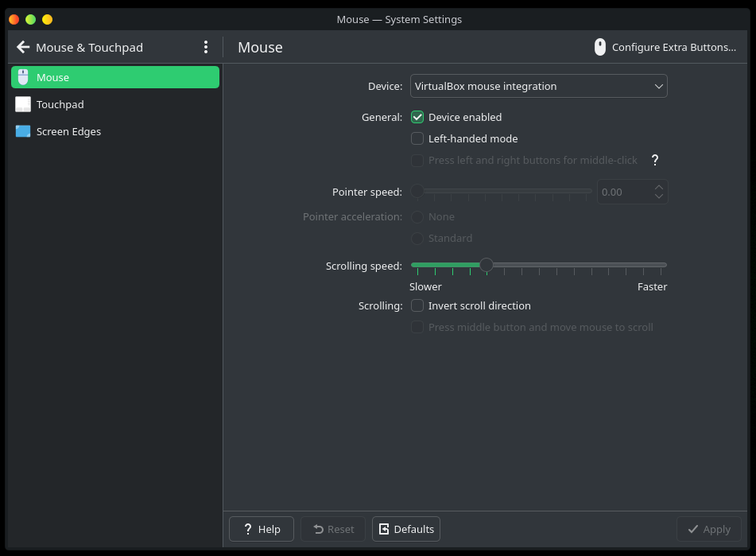Click the question mark help hint icon
The image size is (756, 556).
click(x=655, y=160)
